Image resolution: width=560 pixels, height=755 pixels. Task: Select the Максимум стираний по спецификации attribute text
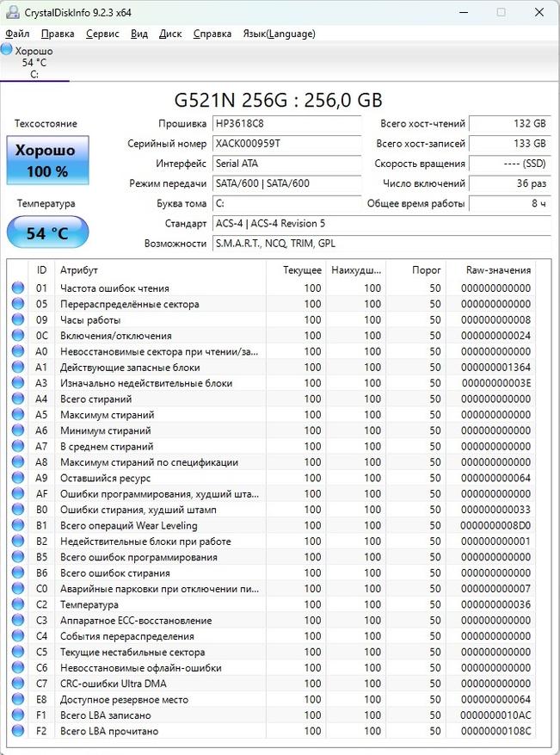149,462
